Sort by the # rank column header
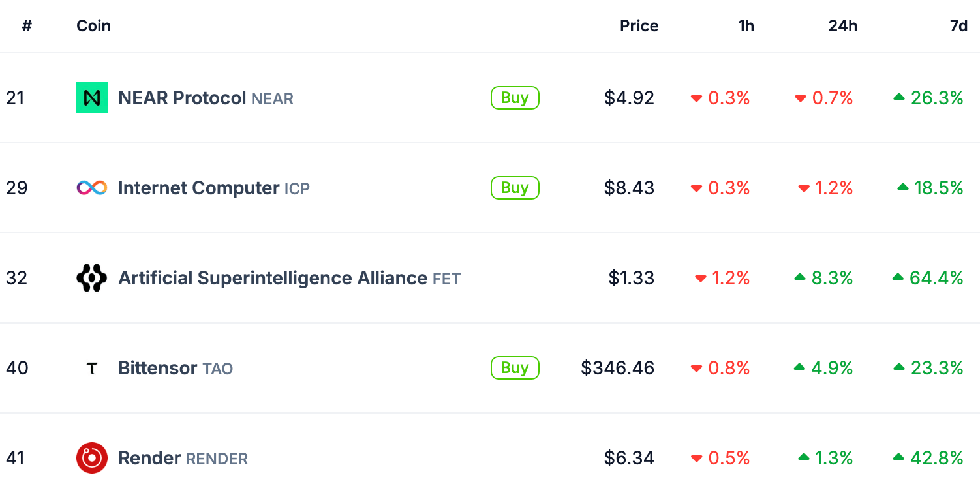Screen dimensions: 980x497 coord(27,26)
